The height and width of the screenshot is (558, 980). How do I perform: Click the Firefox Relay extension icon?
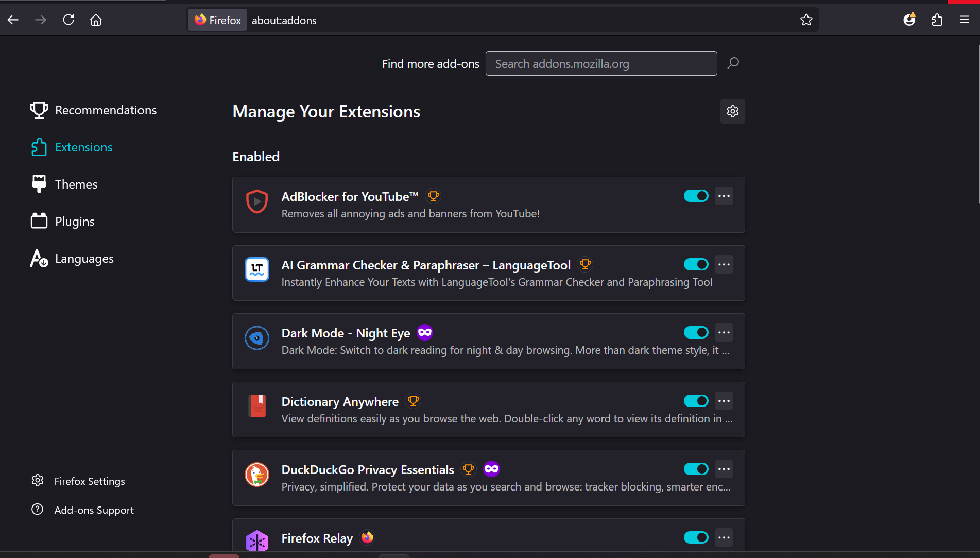coord(257,541)
